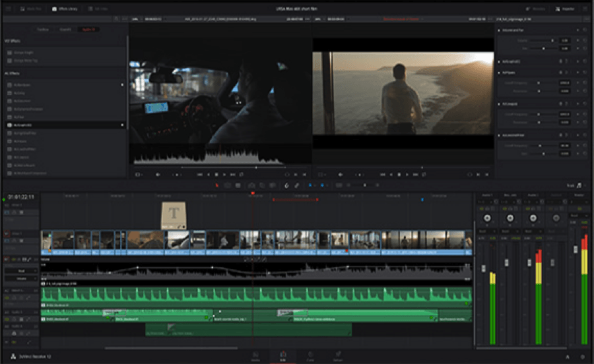Click the Replace clip toolbar icon

point(273,185)
